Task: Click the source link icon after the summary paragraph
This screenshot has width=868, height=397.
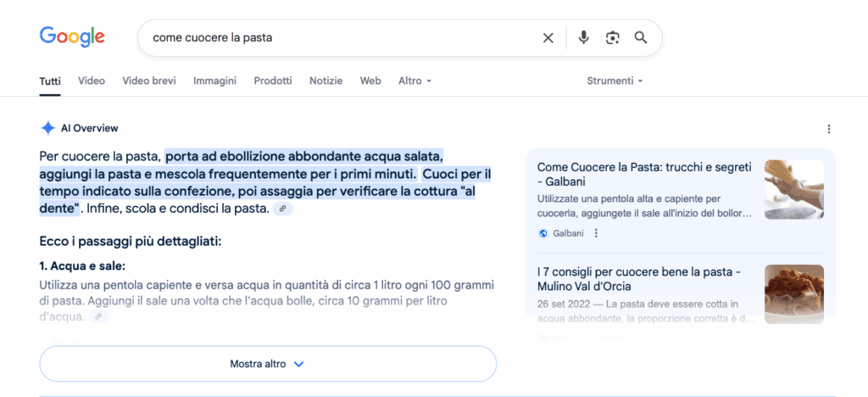Action: pyautogui.click(x=282, y=209)
